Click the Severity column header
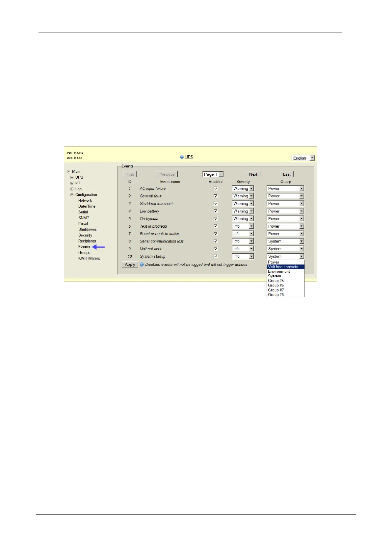The image size is (392, 554). pos(243,182)
